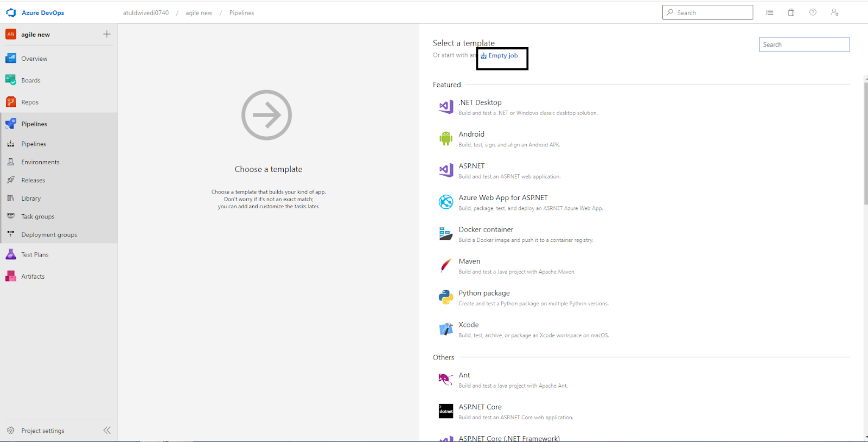
Task: Collapse the sidebar with double-chevron icon
Action: pos(107,430)
